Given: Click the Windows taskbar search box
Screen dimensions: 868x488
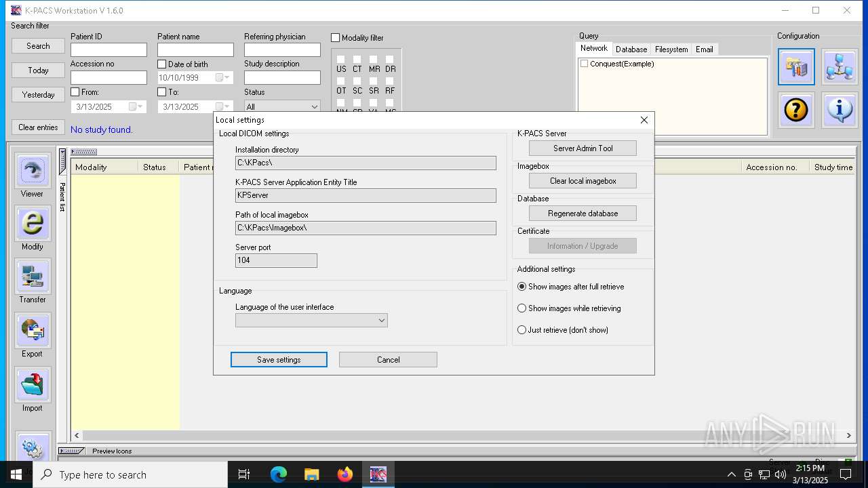Looking at the screenshot, I should 130,474.
